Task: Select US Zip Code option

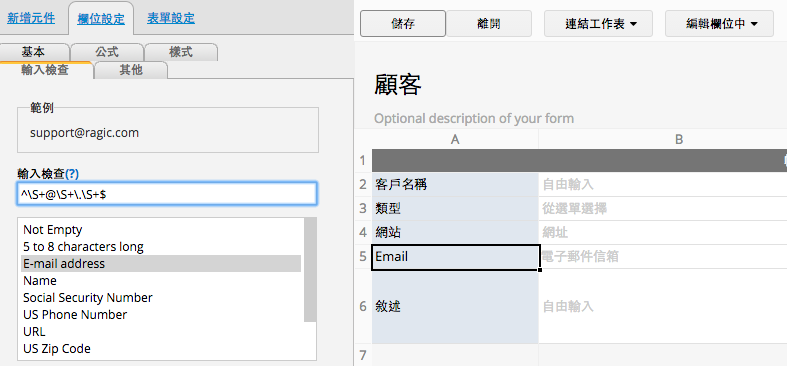Action: coord(161,348)
